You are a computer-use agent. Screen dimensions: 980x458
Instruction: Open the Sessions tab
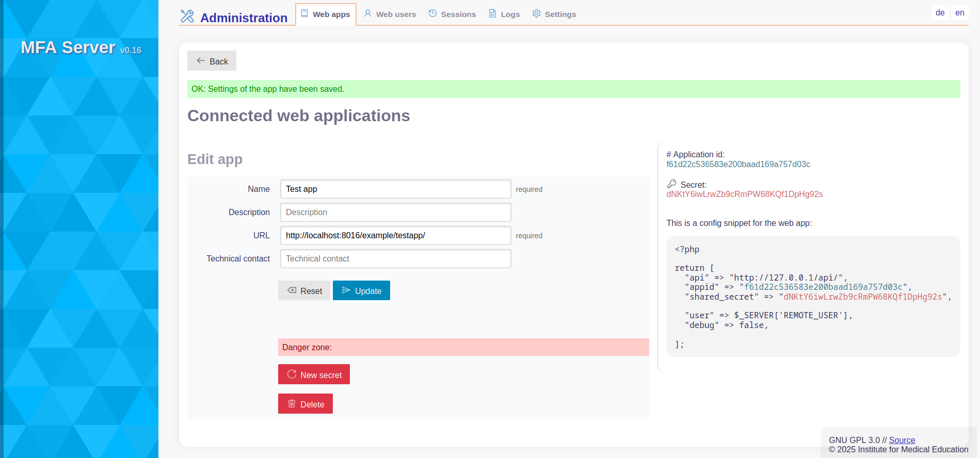[x=452, y=14]
